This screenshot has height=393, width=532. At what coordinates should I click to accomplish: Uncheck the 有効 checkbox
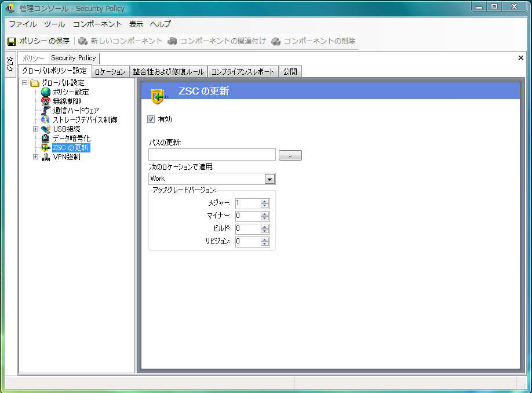151,119
